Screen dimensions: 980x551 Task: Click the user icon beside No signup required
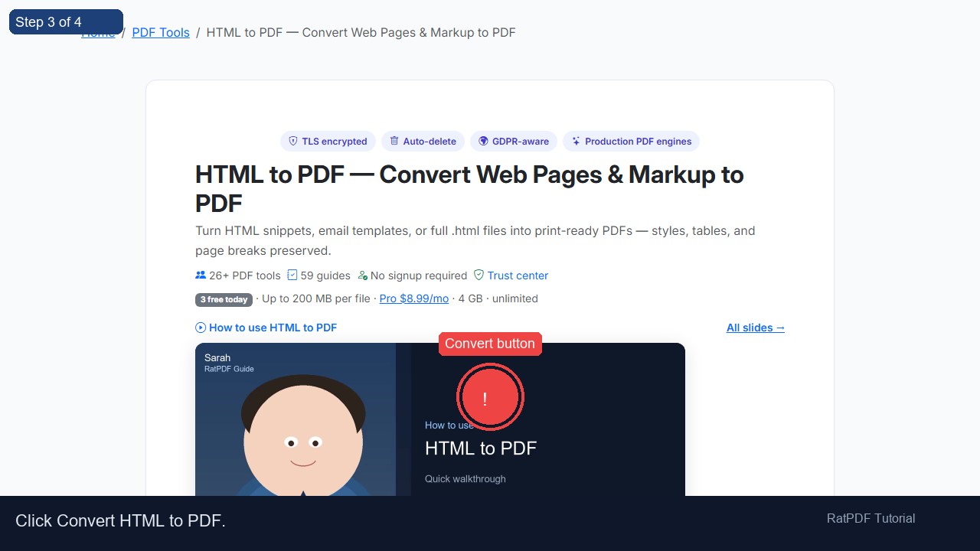(363, 275)
